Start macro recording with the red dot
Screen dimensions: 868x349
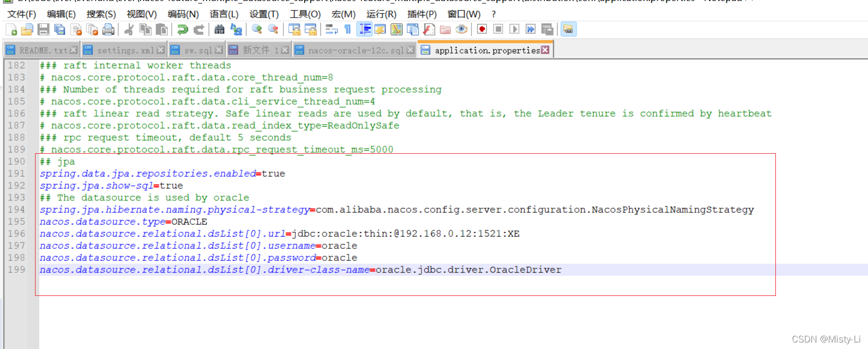pos(482,30)
